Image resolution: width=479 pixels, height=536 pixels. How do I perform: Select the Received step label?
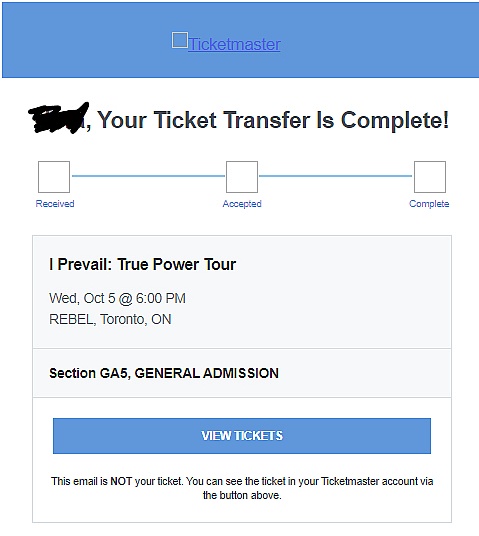tap(55, 204)
